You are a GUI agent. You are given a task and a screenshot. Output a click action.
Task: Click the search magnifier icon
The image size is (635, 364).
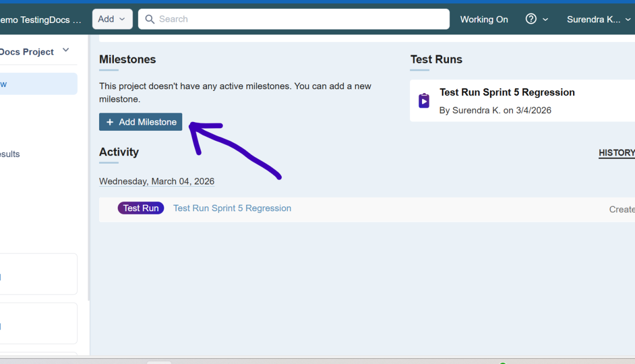pos(149,19)
